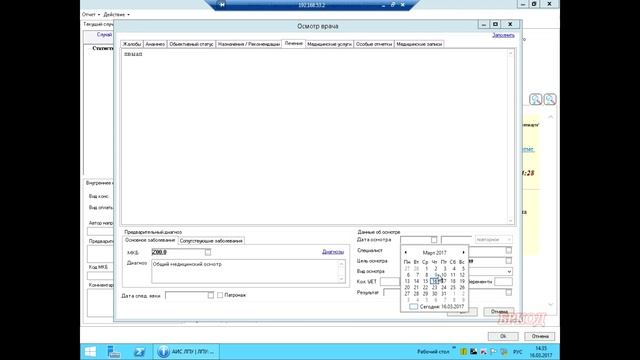Toggle the Патронаж checkbox
This screenshot has width=640, height=360.
tap(220, 295)
